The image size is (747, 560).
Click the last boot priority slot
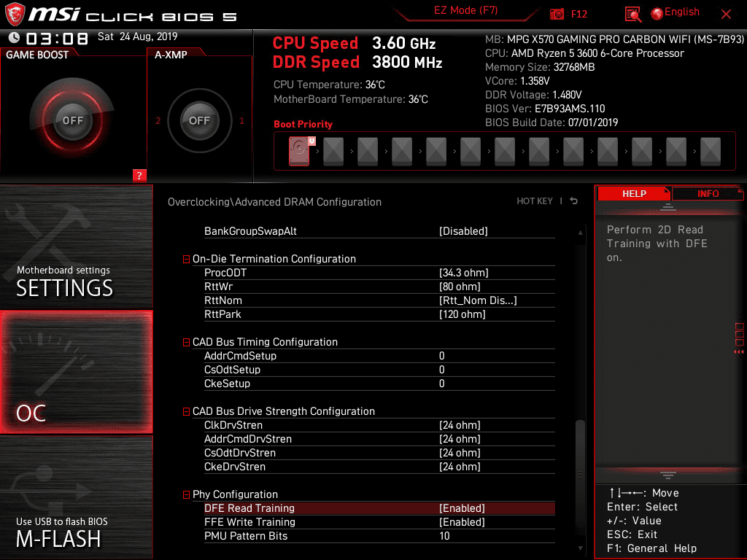point(711,152)
